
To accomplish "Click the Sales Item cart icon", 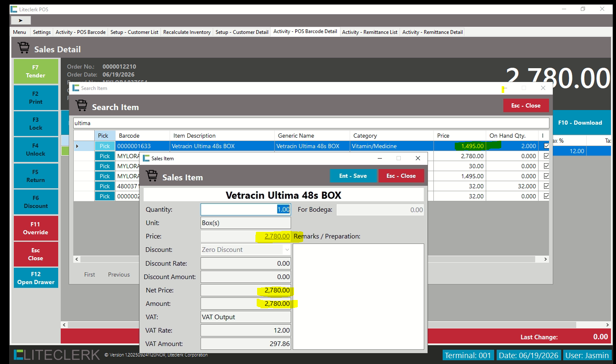I will coord(152,176).
